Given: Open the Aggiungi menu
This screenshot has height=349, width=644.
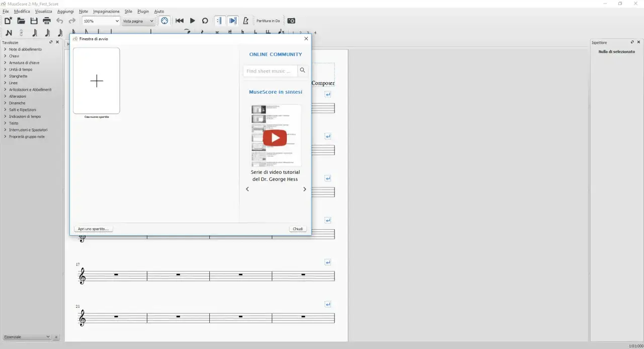Looking at the screenshot, I should [65, 11].
